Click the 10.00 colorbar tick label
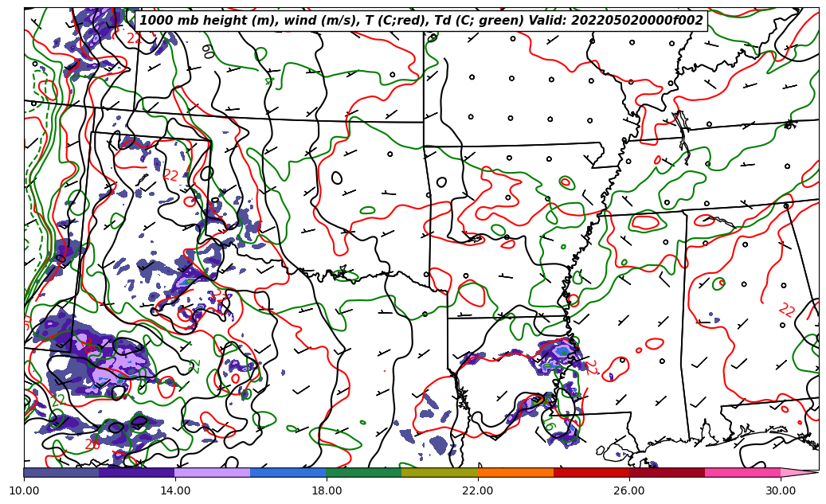Screen dimensions: 826x504 pos(24,490)
